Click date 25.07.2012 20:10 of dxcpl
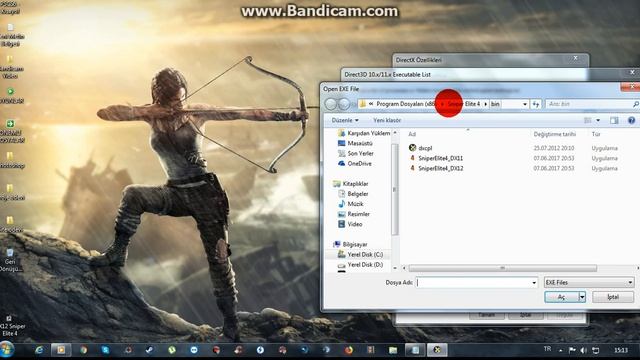Image resolution: width=640 pixels, height=360 pixels. coord(553,148)
